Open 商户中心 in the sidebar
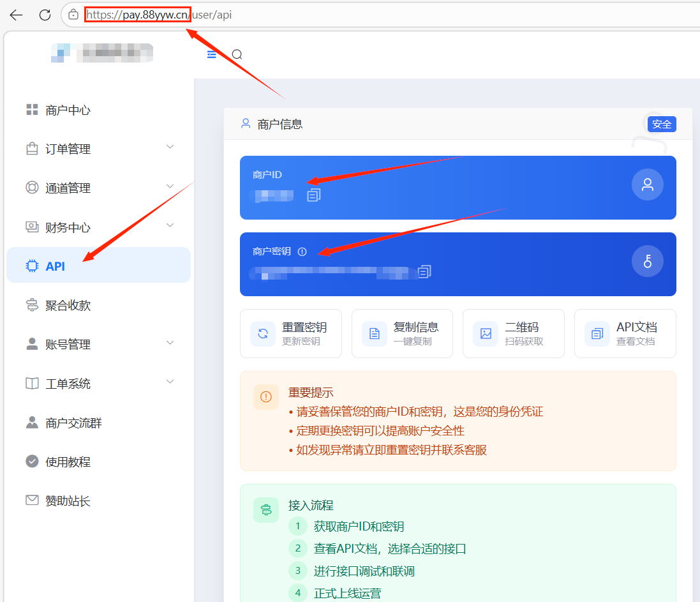This screenshot has width=700, height=602. click(68, 110)
